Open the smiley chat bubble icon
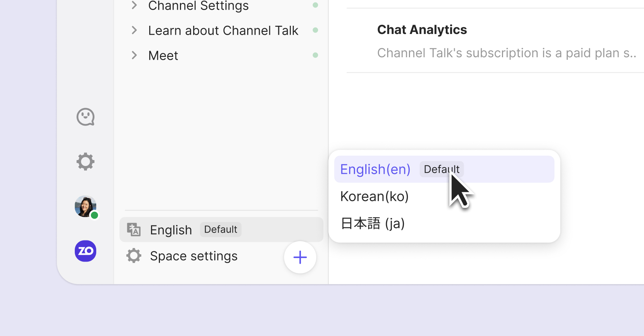 pyautogui.click(x=86, y=117)
